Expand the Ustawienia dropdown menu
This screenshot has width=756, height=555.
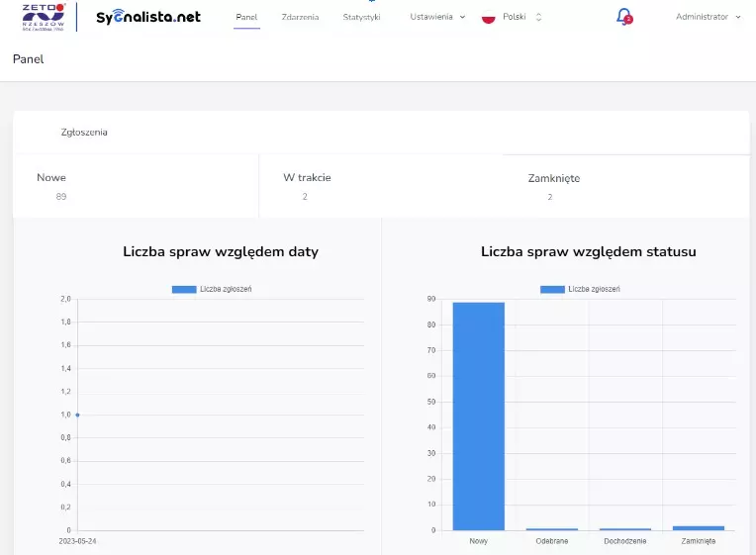[x=437, y=17]
